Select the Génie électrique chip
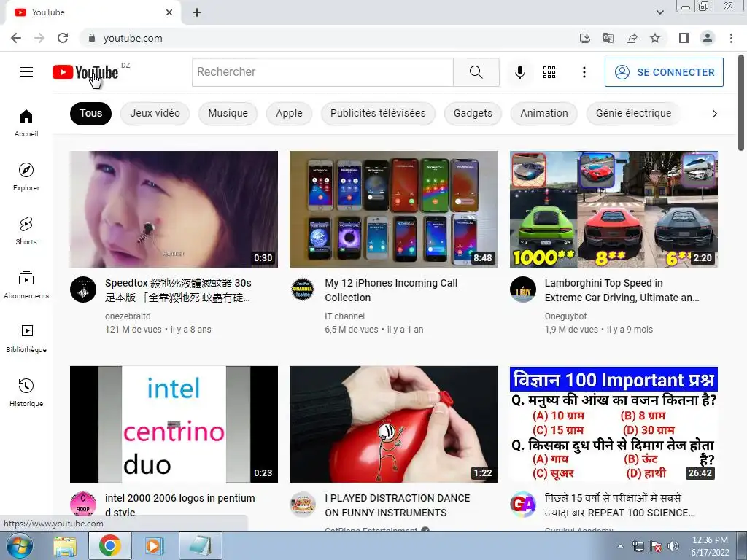Viewport: 747px width, 560px height. point(633,113)
